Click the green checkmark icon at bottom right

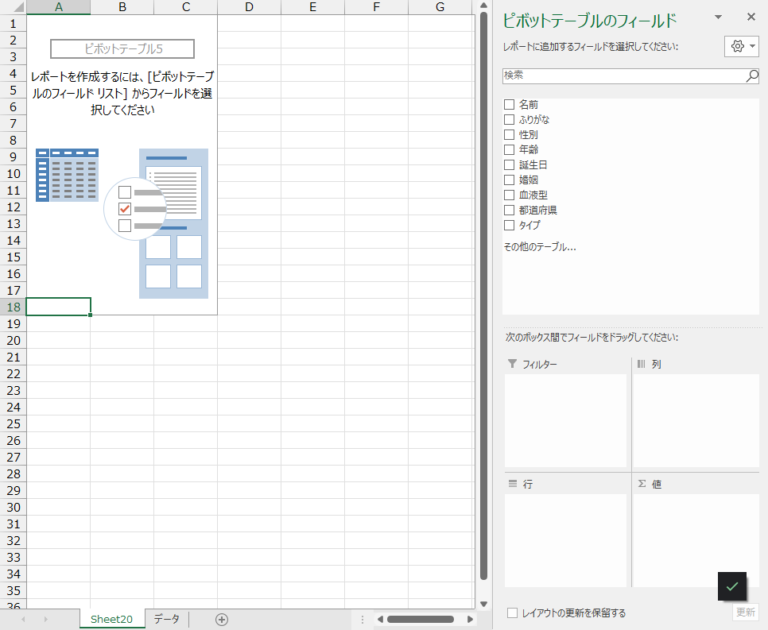pos(732,586)
